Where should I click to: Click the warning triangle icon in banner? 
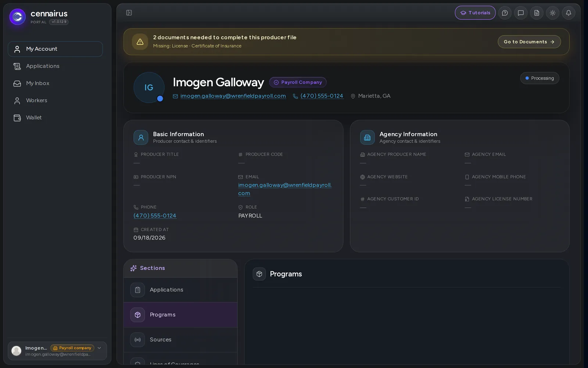click(140, 42)
